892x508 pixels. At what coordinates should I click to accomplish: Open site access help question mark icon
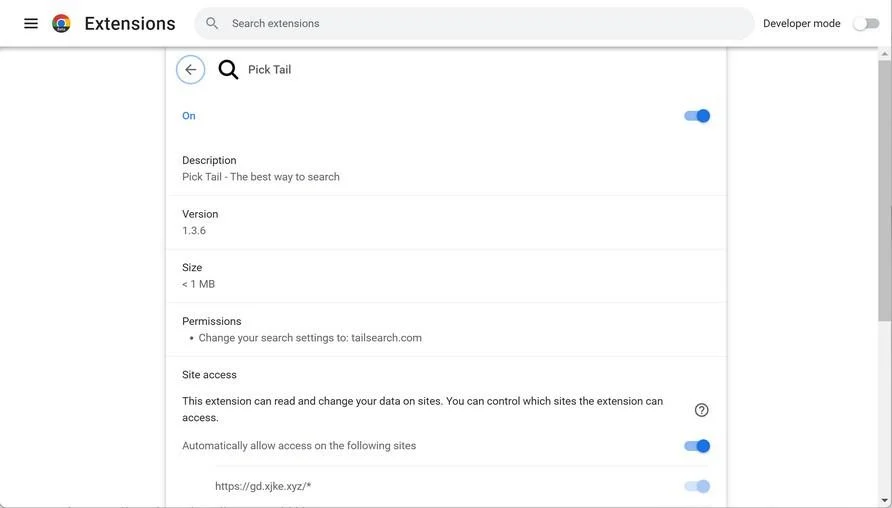tap(701, 410)
